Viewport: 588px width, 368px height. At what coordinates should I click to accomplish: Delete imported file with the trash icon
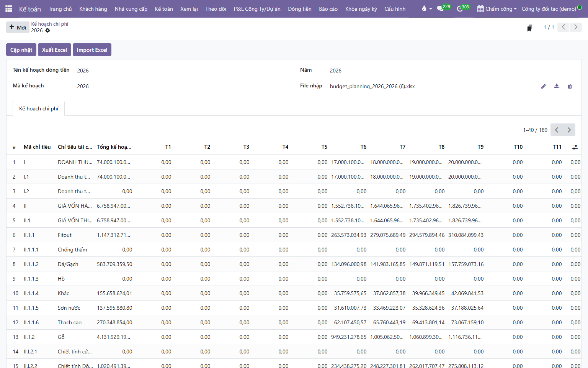point(570,86)
